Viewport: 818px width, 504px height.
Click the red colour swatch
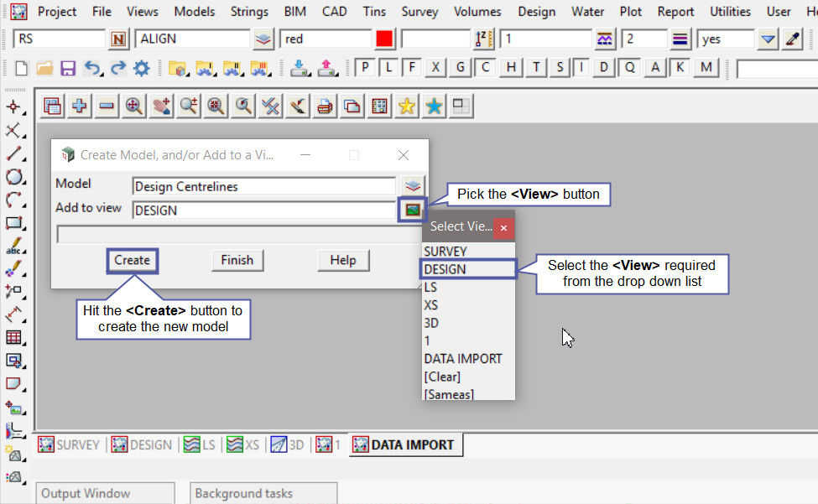(x=385, y=39)
